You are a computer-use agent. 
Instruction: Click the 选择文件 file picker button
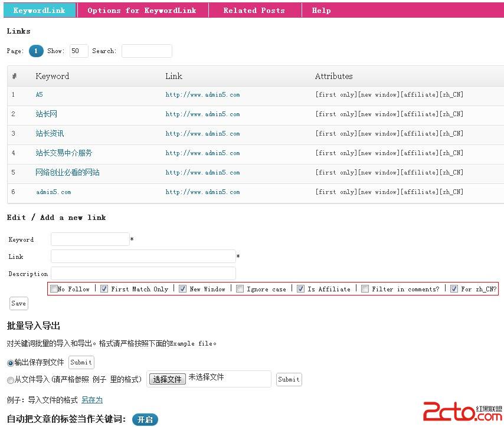coord(167,379)
